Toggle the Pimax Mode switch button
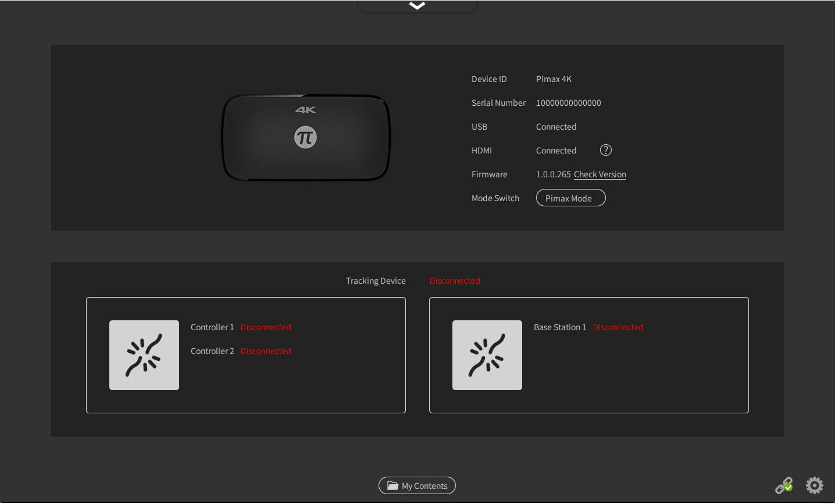This screenshot has height=504, width=835. coord(571,198)
